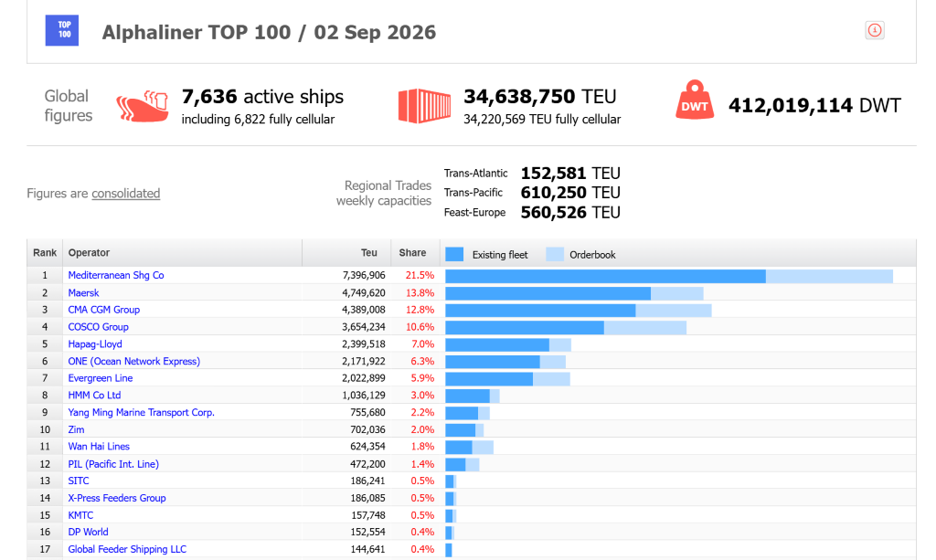Click Mediterranean Shg Co existing fleet bar
Screen dimensions: 936x560
[x=605, y=276]
